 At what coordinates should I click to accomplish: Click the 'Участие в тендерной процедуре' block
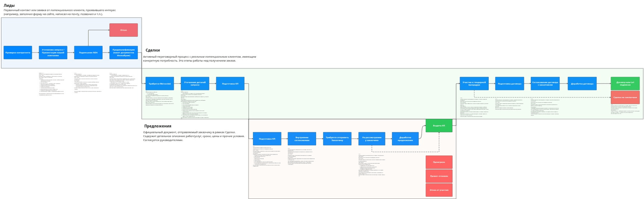[474, 83]
